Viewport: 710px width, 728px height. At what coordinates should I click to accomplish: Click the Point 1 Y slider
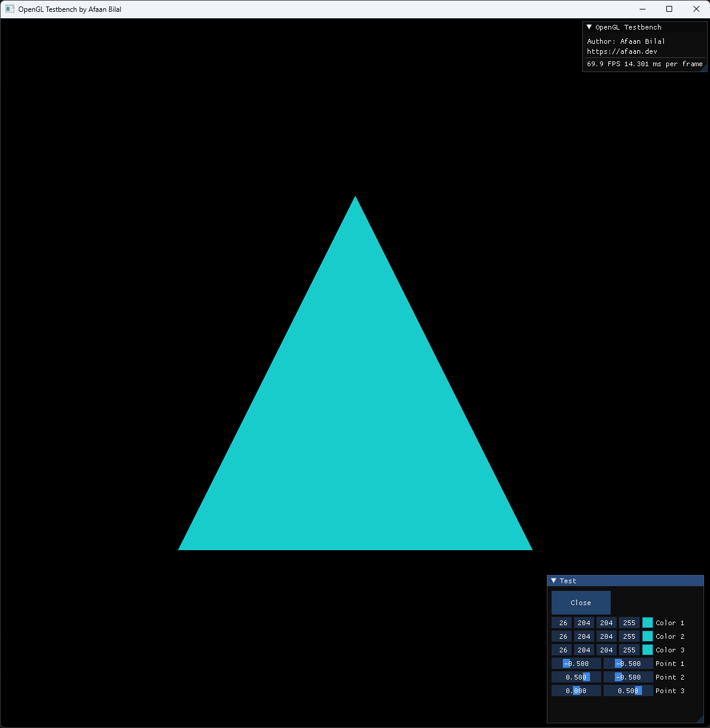(628, 664)
